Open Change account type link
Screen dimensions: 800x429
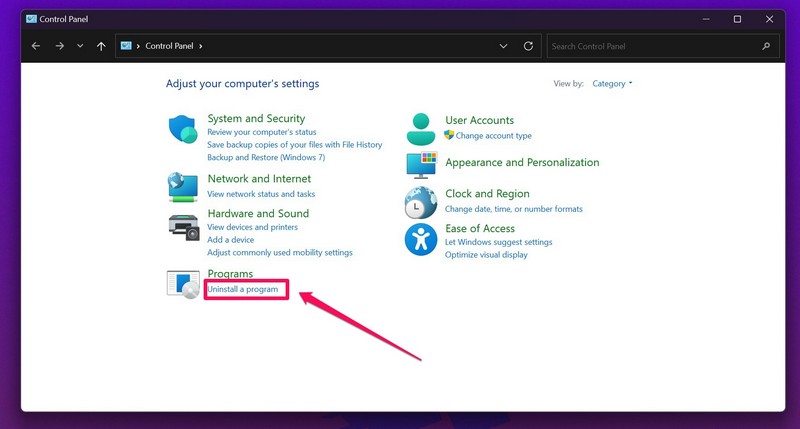pos(493,136)
